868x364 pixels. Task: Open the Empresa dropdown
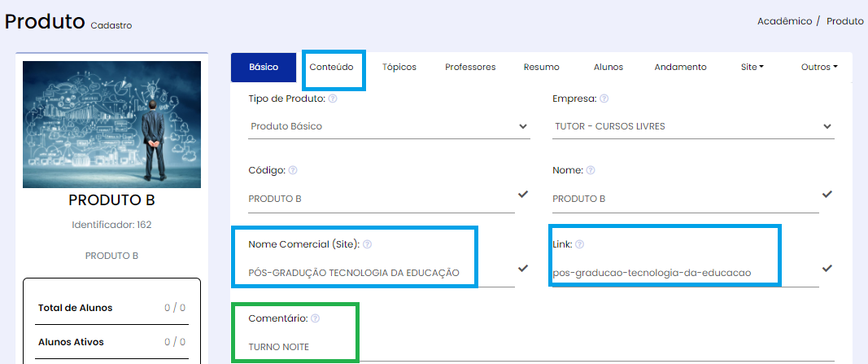(693, 126)
